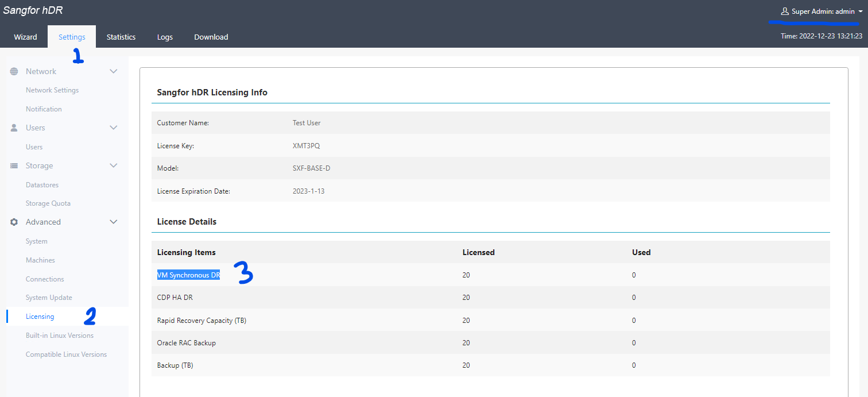Open the Statistics tab
The image size is (868, 397).
tap(121, 37)
